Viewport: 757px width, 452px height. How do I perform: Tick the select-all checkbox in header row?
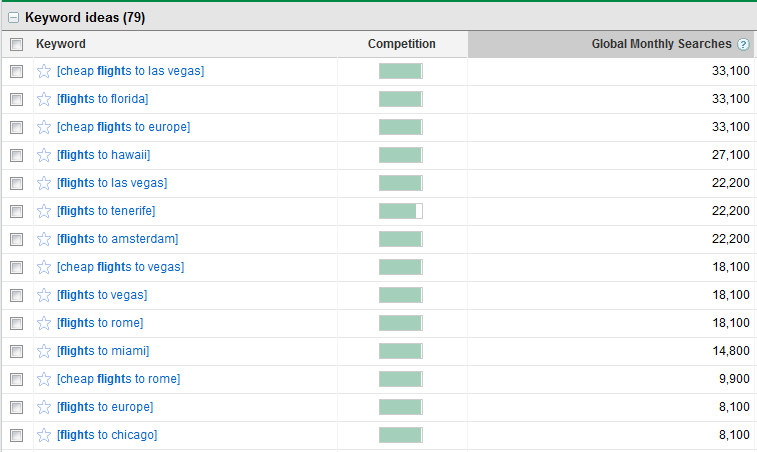pyautogui.click(x=16, y=44)
